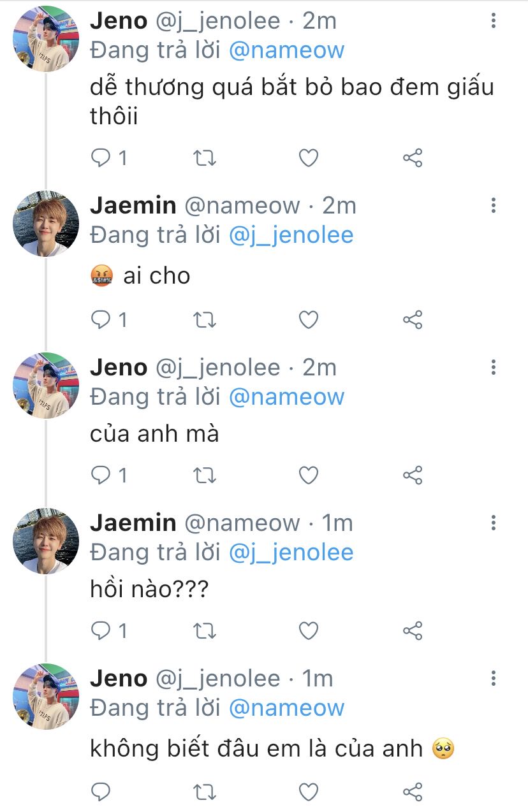Share Jaemin's "hồi nào???" tweet

tap(413, 630)
